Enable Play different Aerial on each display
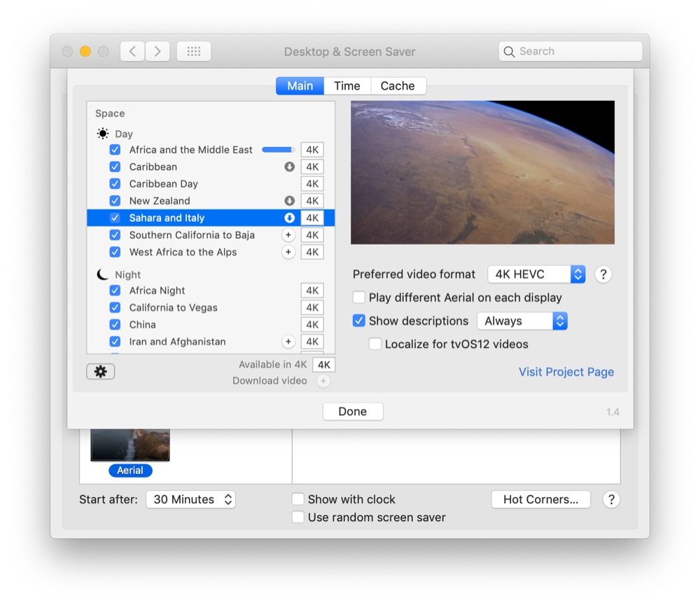The width and height of the screenshot is (700, 605). pos(359,298)
